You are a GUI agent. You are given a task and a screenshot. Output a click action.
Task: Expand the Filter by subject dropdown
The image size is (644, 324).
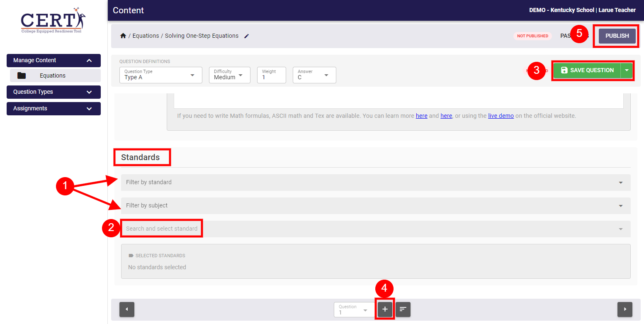coord(375,206)
